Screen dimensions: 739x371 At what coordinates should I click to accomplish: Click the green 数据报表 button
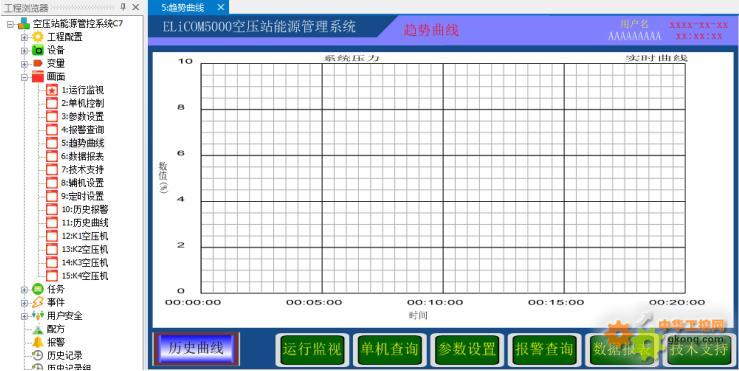tap(622, 349)
